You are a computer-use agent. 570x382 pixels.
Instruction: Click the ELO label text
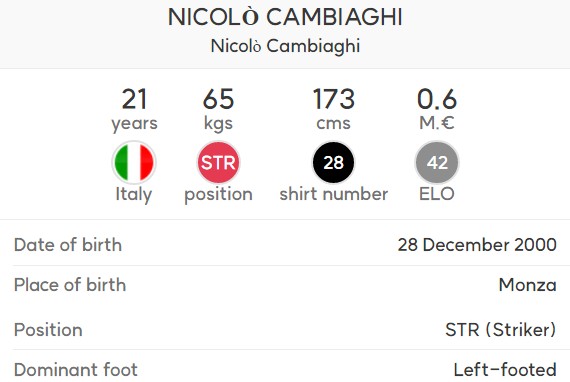point(437,194)
